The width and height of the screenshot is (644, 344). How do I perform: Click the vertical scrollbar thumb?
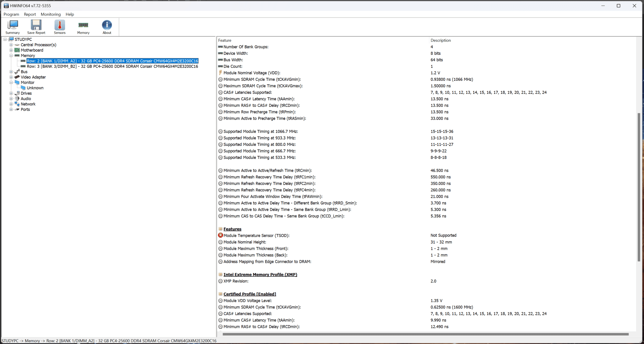pyautogui.click(x=639, y=187)
